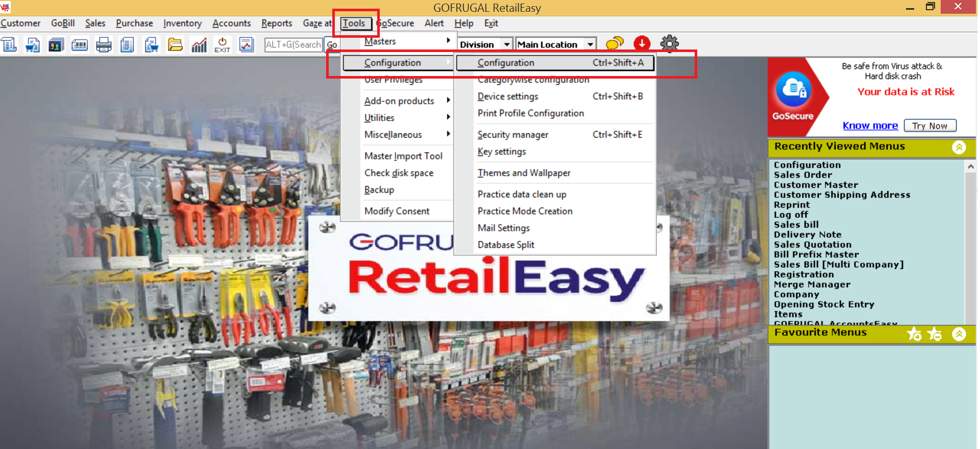
Task: Click the lined document list toolbar icon
Action: (127, 44)
